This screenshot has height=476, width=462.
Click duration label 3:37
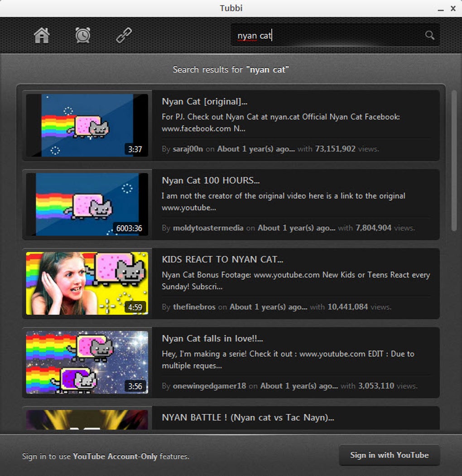point(135,149)
